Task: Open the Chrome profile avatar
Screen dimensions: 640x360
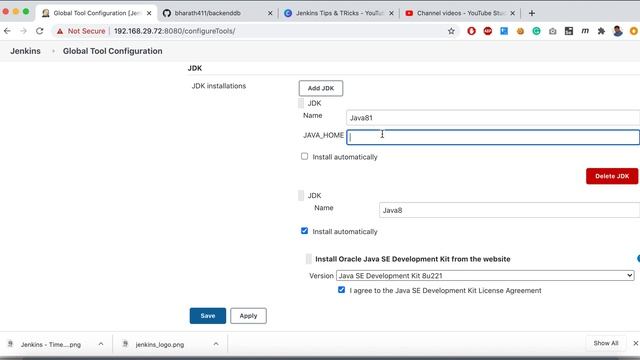Action: click(x=618, y=31)
